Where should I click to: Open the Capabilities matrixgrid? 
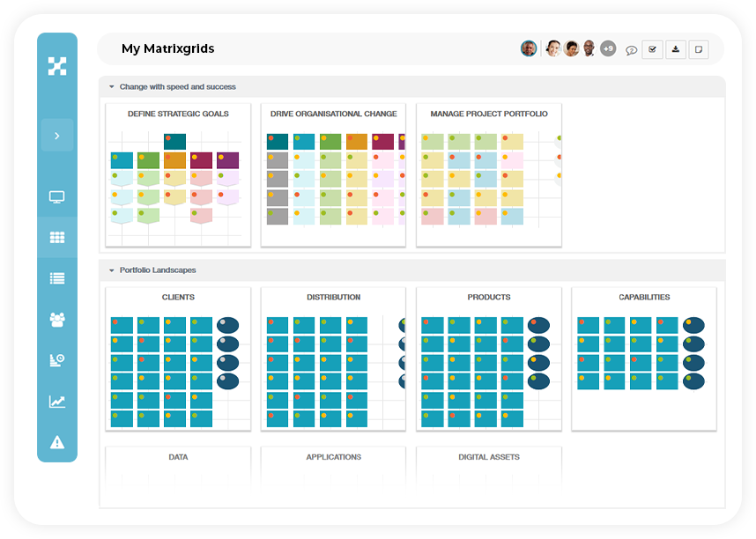tap(644, 358)
